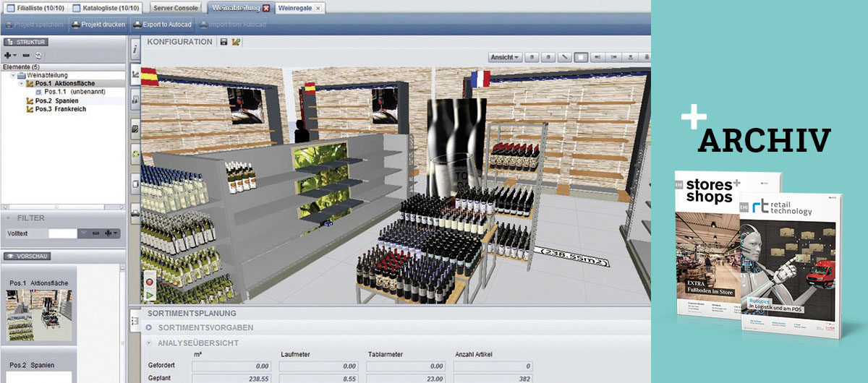Click the add element plus icon in Struktur
The height and width of the screenshot is (383, 868).
[8, 55]
